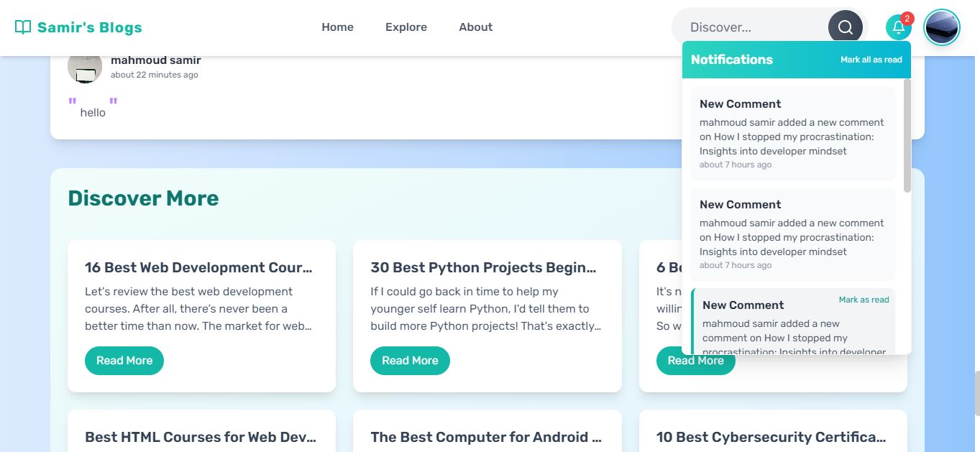Click the book logo icon
The height and width of the screenshot is (452, 980).
23,27
